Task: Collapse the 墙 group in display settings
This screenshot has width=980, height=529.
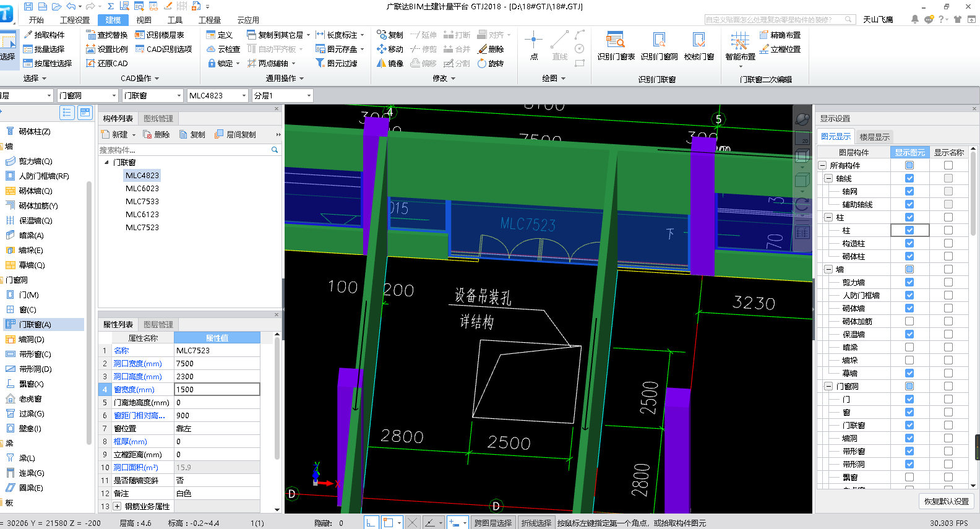Action: click(x=828, y=269)
